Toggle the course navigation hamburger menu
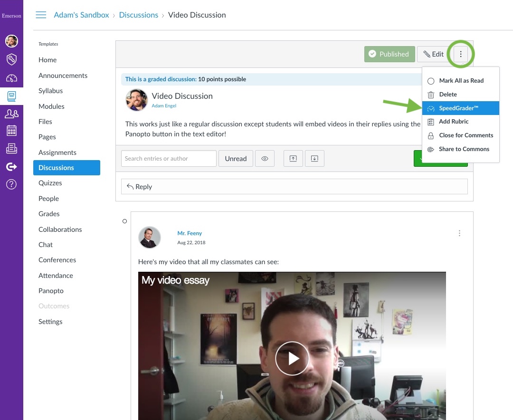This screenshot has width=513, height=420. click(x=41, y=15)
